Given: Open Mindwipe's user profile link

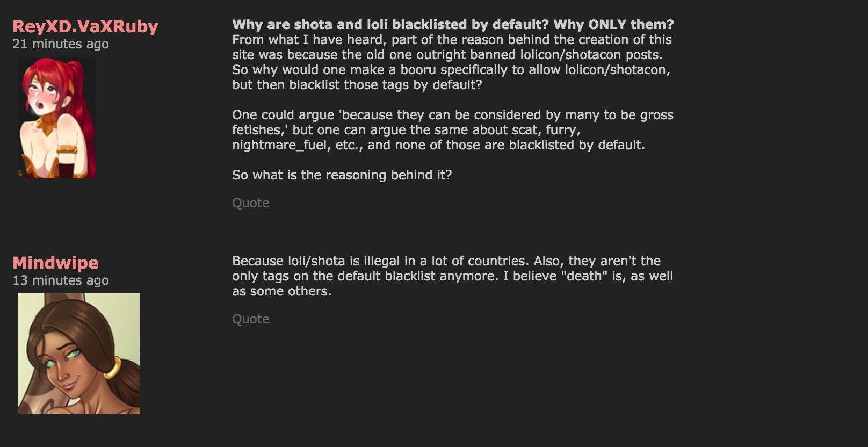Looking at the screenshot, I should pyautogui.click(x=55, y=263).
